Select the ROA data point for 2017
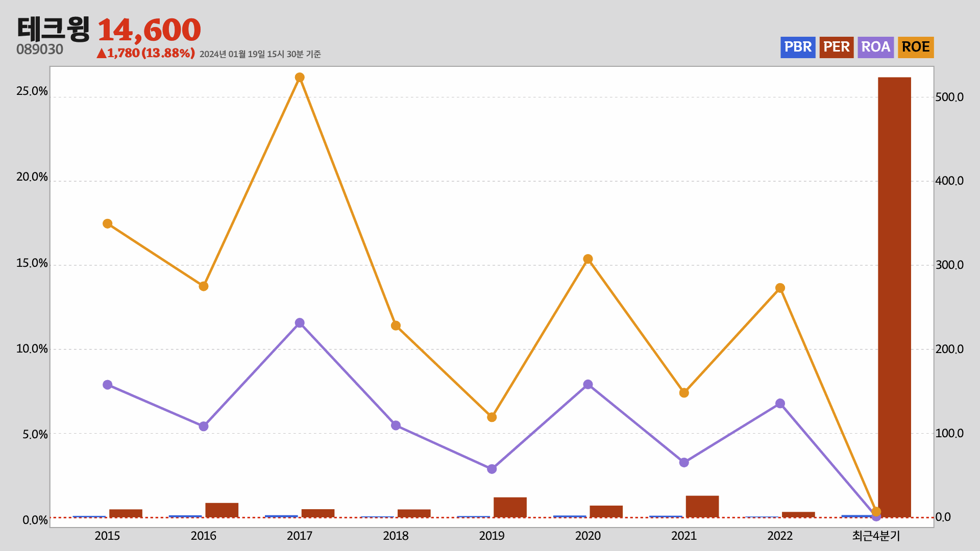Screen dimensions: 980x551 click(x=300, y=323)
